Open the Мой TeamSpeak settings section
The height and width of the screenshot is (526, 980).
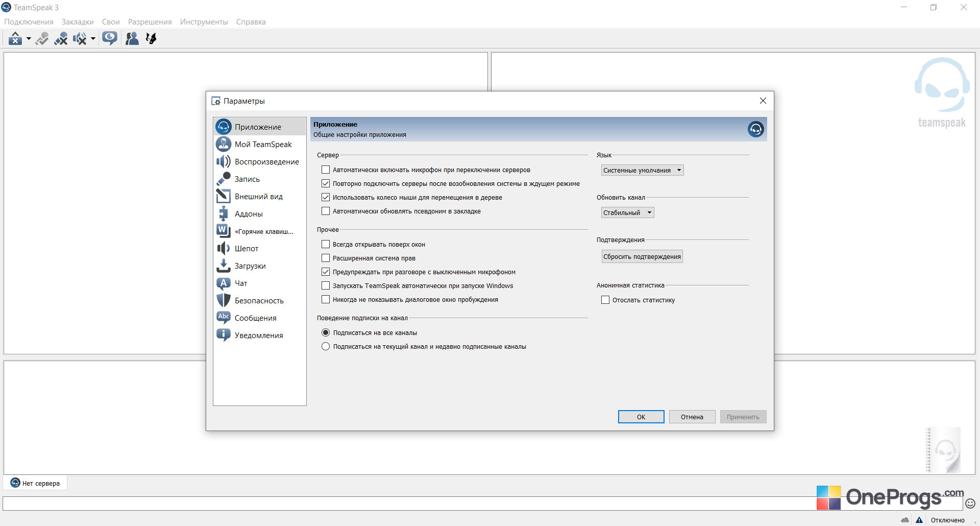coord(260,144)
